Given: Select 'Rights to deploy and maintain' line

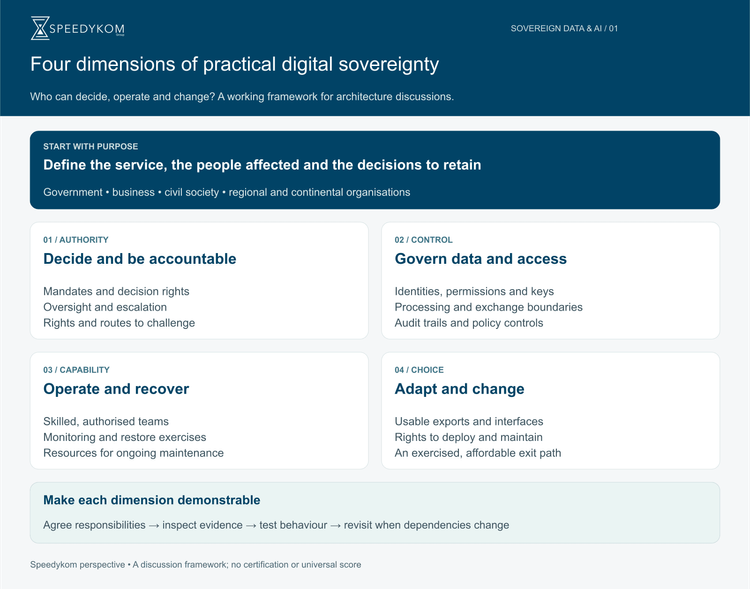Looking at the screenshot, I should 468,437.
